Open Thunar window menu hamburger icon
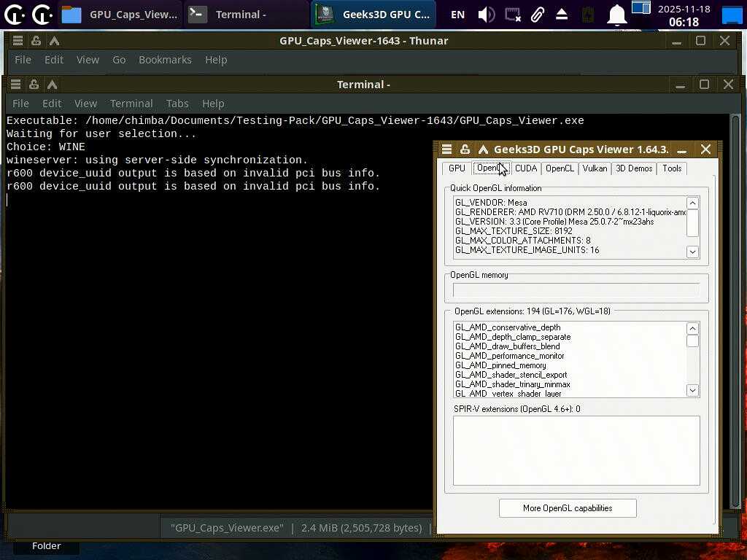This screenshot has width=747, height=560. click(x=18, y=41)
